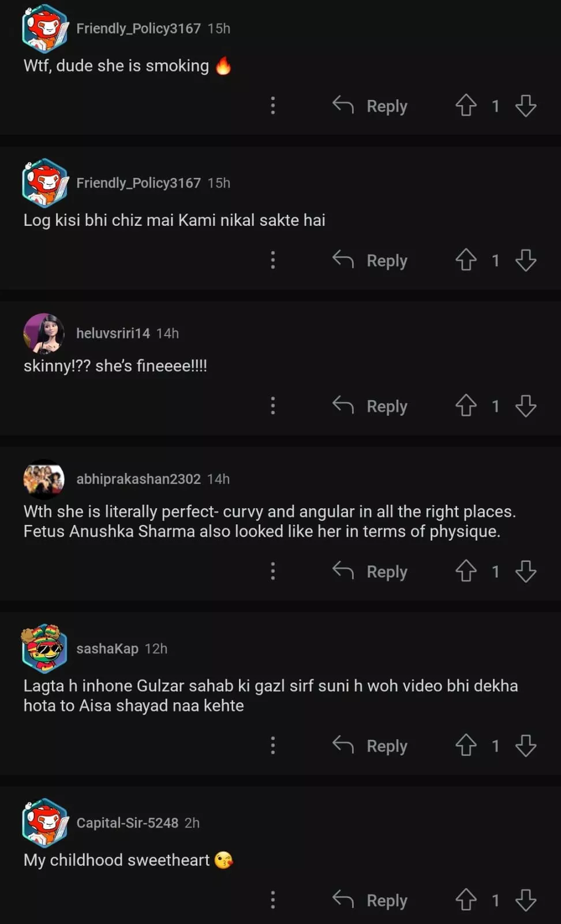Screen dimensions: 561x924
Task: Downvote heluvsriri14's comment
Action: click(x=526, y=406)
